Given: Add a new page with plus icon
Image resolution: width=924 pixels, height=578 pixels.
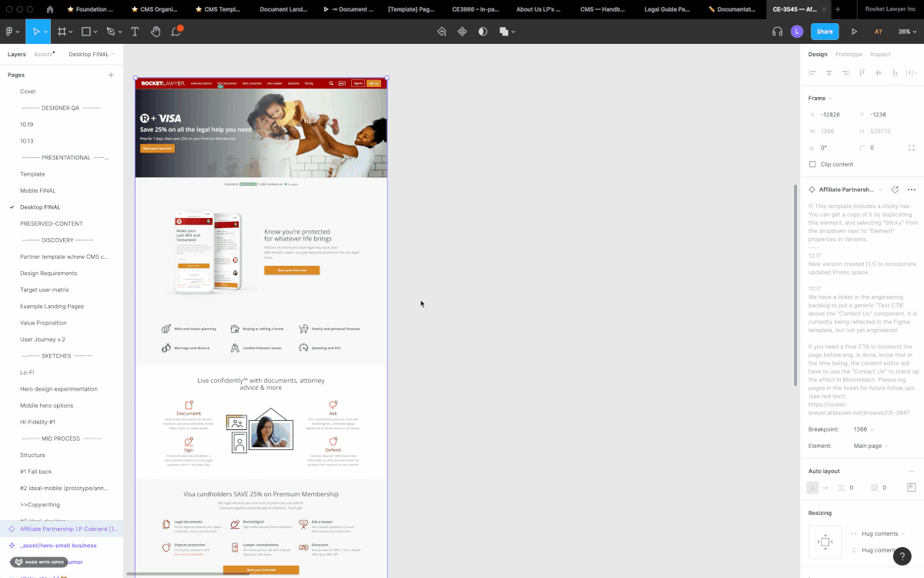Looking at the screenshot, I should [x=111, y=75].
